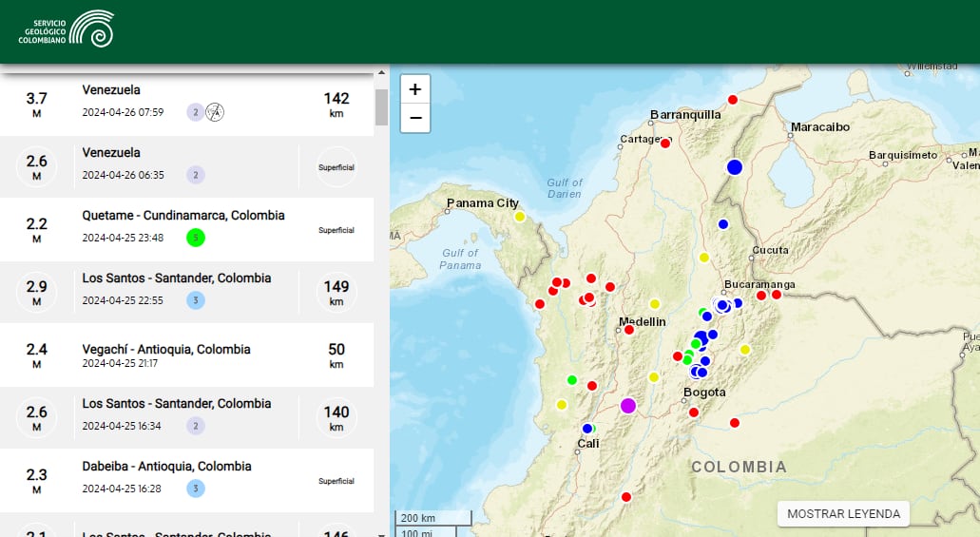
Task: Zoom in on the map
Action: coord(415,89)
